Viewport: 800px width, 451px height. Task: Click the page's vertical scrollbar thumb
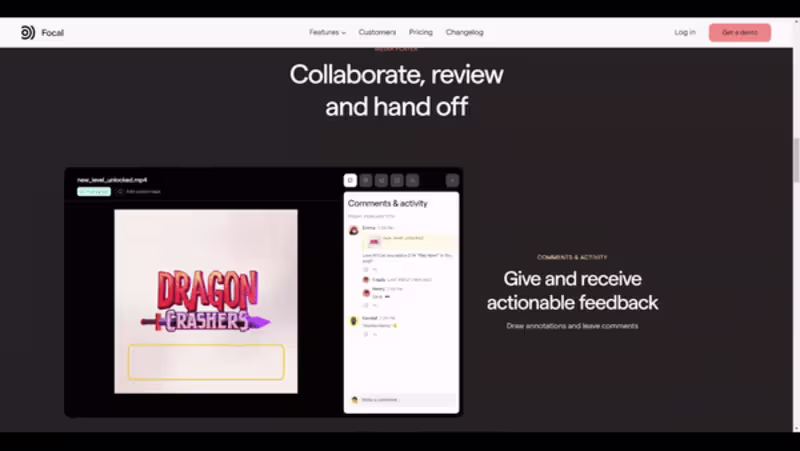pyautogui.click(x=796, y=160)
